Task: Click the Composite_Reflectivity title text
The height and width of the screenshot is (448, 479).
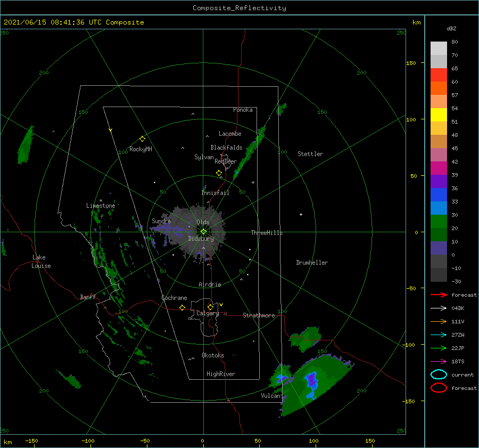Action: 240,8
